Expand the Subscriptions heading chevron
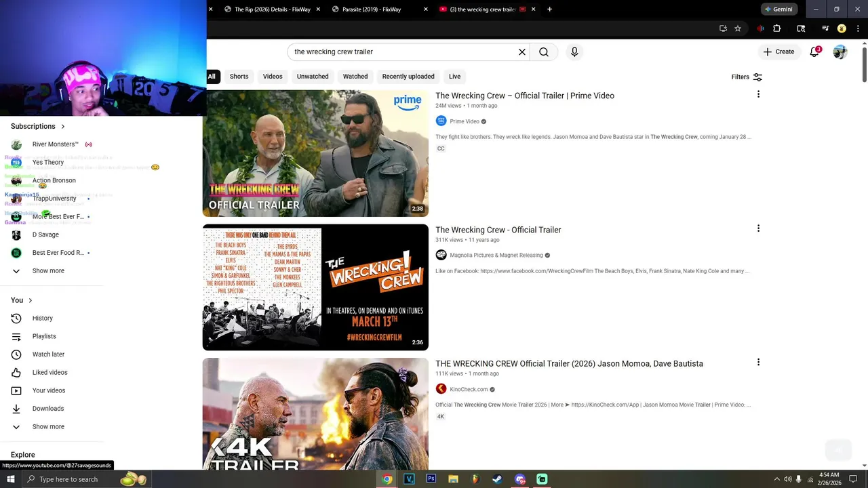Screen dimensions: 868x488 coord(63,126)
